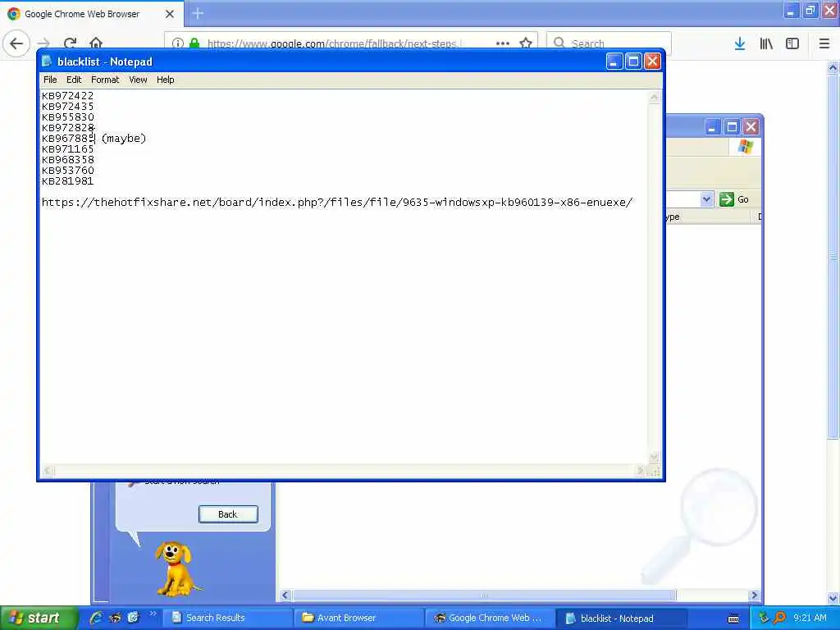Click green Go arrow in Avant window
840x630 pixels.
(727, 199)
